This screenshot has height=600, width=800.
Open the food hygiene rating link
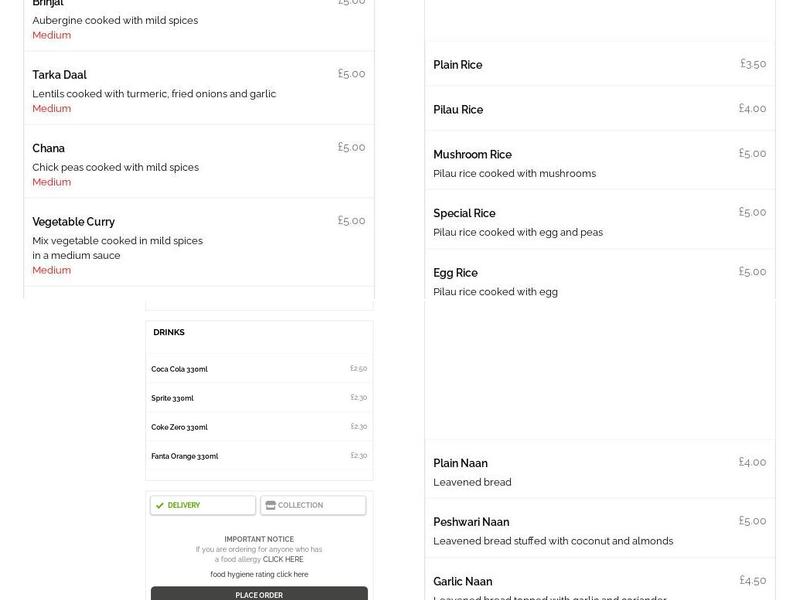pyautogui.click(x=259, y=574)
